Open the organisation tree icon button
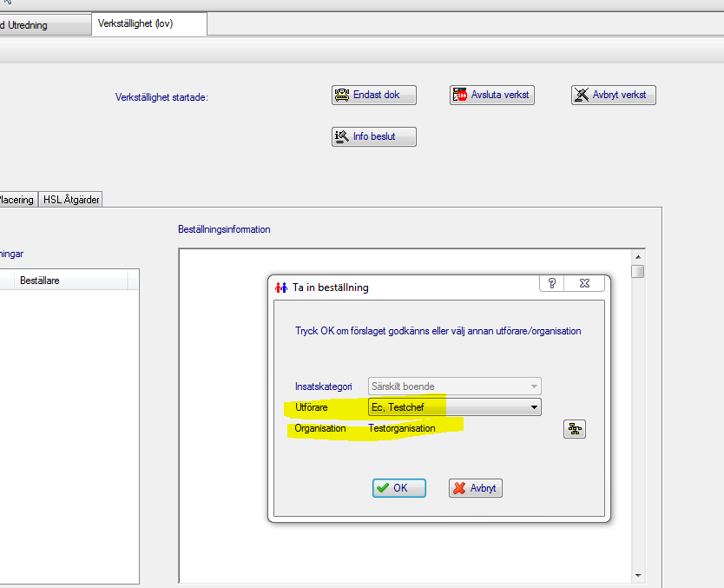Image resolution: width=724 pixels, height=588 pixels. pyautogui.click(x=575, y=429)
